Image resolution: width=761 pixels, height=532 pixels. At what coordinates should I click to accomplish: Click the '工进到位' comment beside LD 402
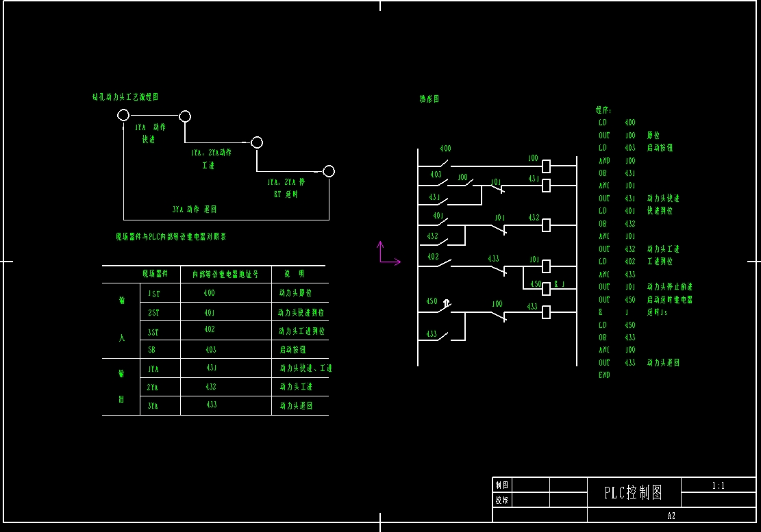coord(660,262)
